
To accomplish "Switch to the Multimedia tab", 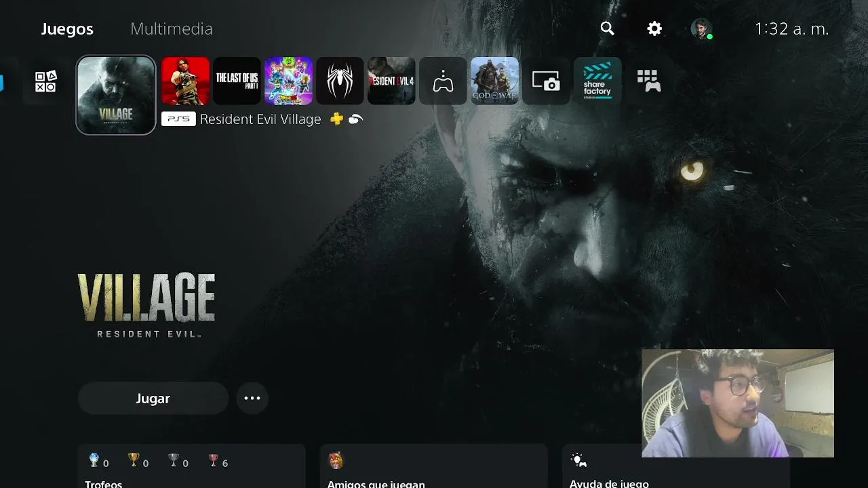I will [172, 29].
